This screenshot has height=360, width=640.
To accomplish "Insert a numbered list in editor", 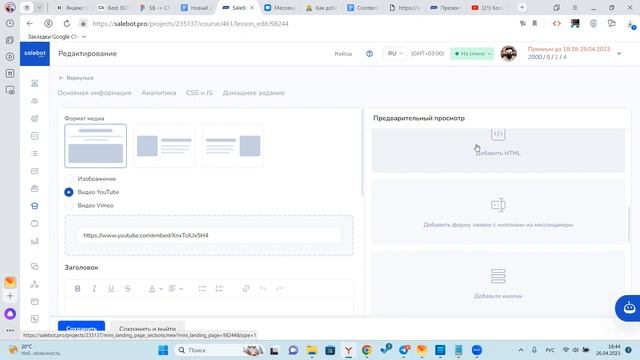I will pos(219,289).
